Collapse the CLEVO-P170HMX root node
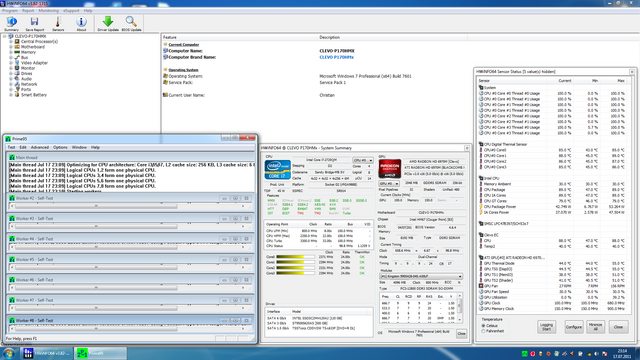The width and height of the screenshot is (640, 360). (4, 36)
